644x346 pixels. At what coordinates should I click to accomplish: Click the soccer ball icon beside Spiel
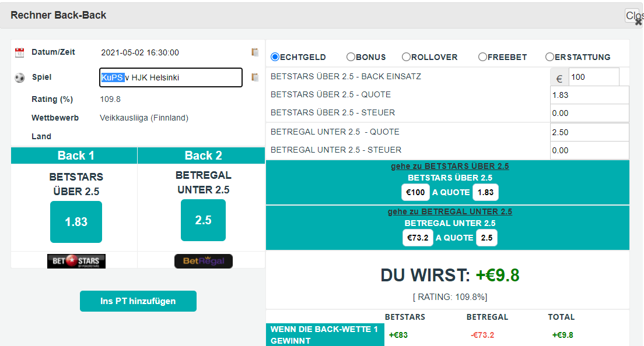19,77
